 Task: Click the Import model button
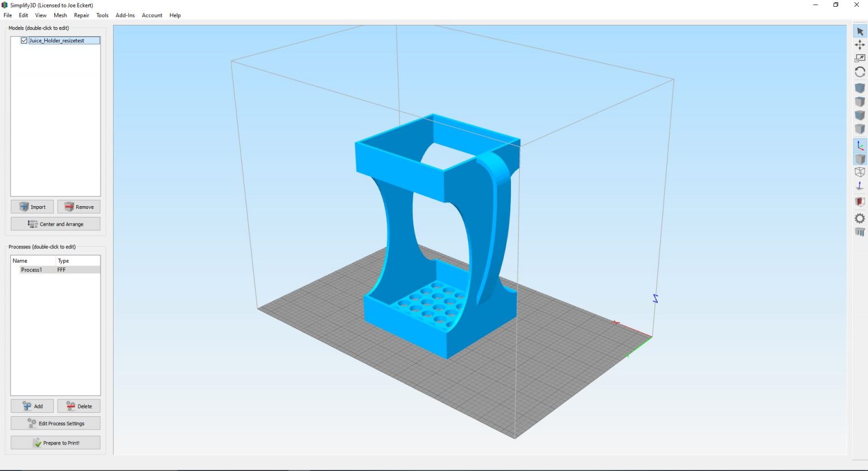(x=32, y=207)
